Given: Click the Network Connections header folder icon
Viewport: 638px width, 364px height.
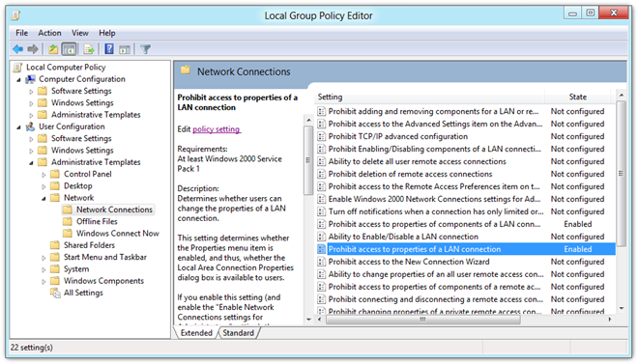Looking at the screenshot, I should click(x=186, y=70).
